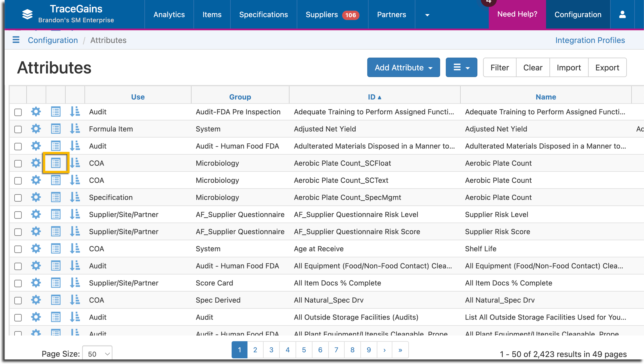Open the Partners nav menu

pos(391,14)
